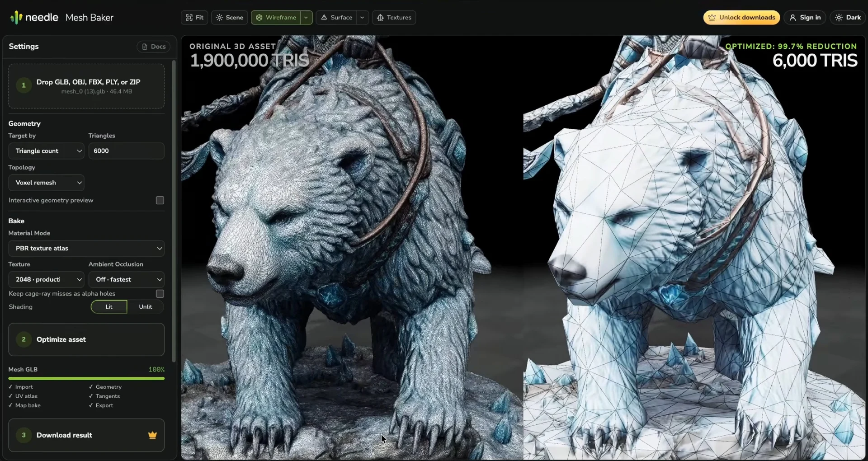Enable Interactive geometry preview checkbox
Image resolution: width=868 pixels, height=461 pixels.
[x=160, y=200]
